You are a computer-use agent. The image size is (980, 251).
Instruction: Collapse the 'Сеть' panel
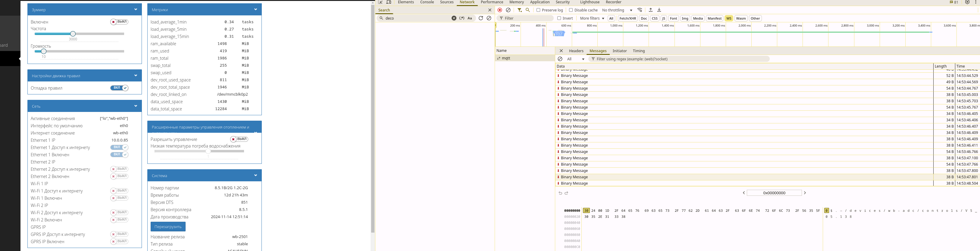(136, 106)
